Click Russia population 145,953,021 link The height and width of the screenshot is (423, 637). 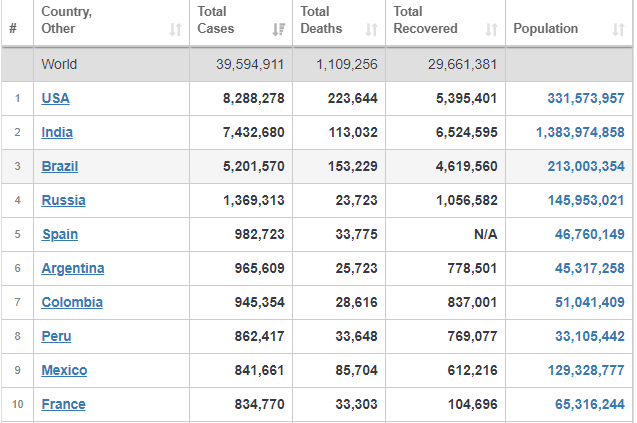pyautogui.click(x=586, y=200)
